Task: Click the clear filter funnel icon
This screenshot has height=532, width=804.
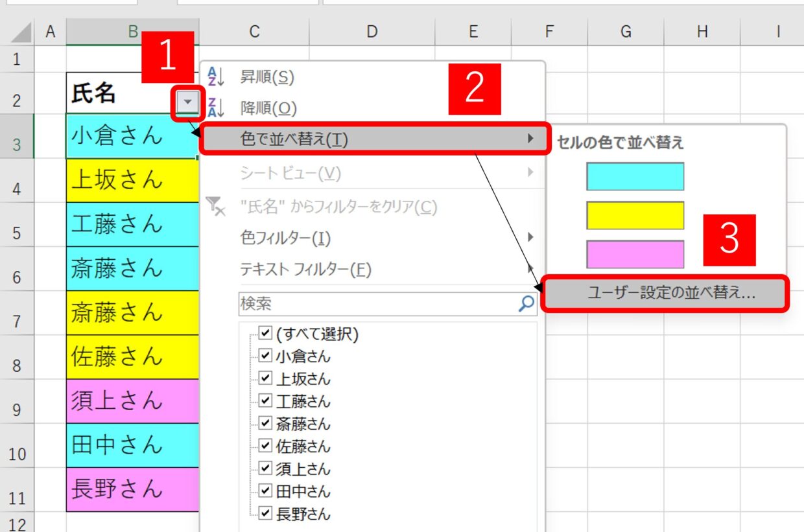Action: 215,207
